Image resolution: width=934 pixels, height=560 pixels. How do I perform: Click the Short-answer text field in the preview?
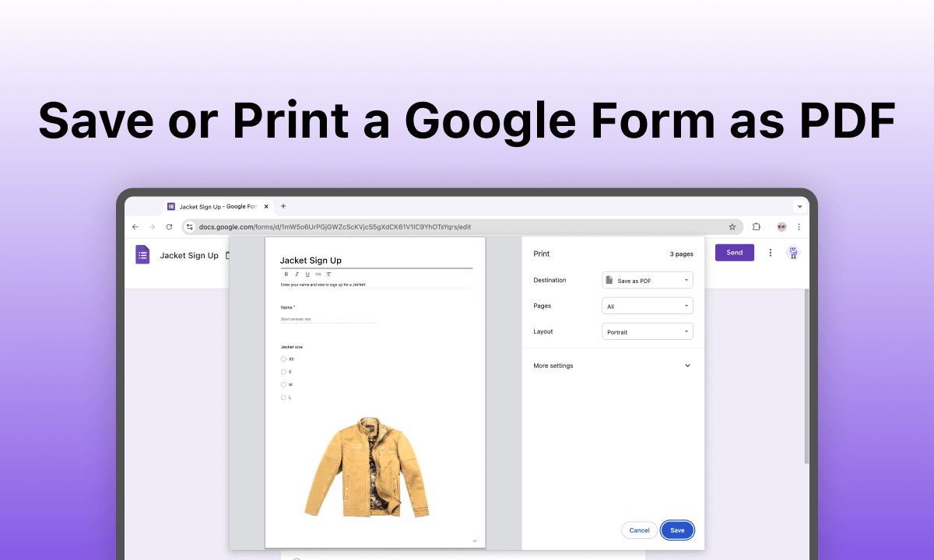click(328, 319)
